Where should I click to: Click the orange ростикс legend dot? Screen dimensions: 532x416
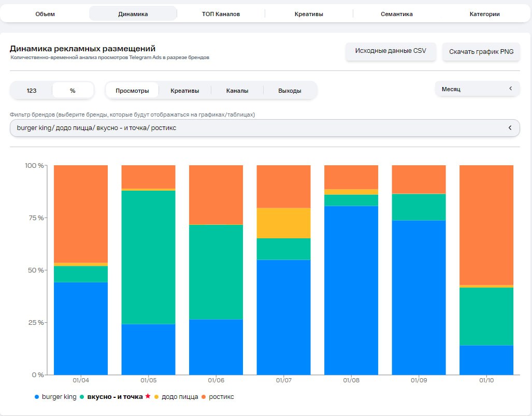pyautogui.click(x=204, y=397)
